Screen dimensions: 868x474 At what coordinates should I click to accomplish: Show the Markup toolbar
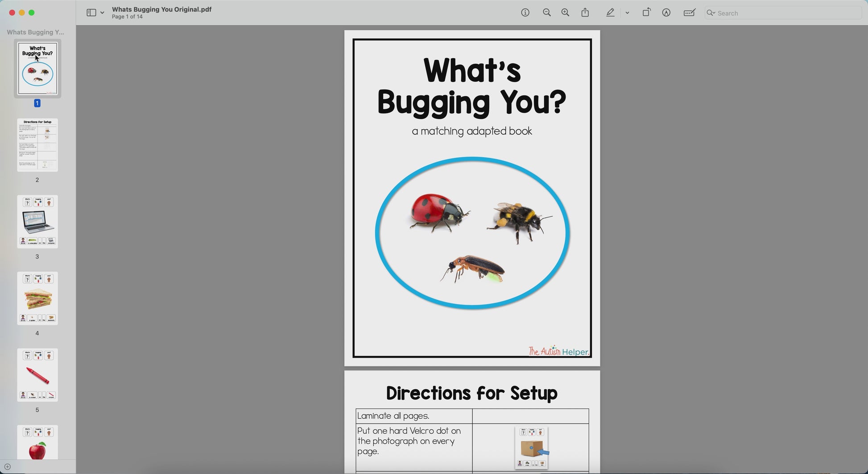pos(666,13)
